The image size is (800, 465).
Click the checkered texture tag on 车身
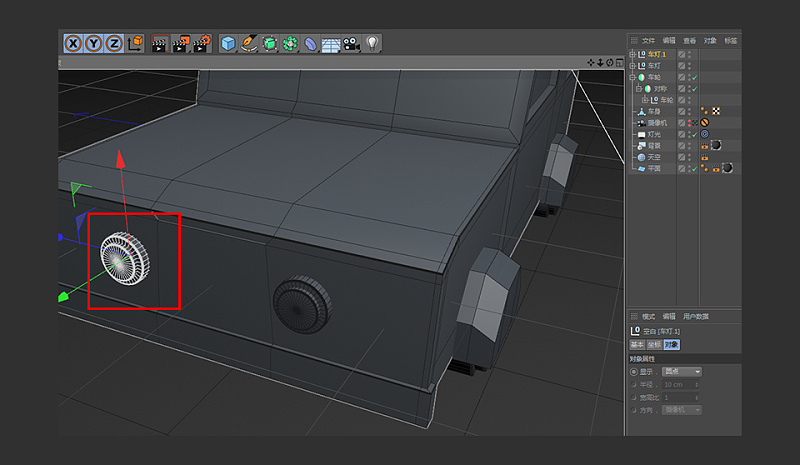coord(716,111)
